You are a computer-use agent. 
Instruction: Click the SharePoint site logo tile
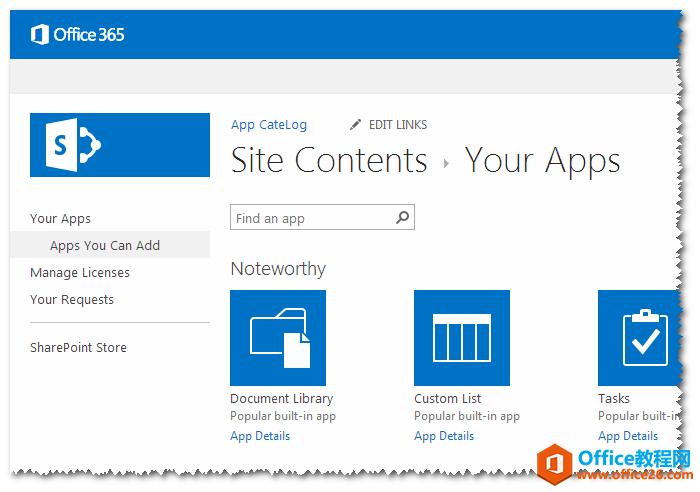click(120, 145)
